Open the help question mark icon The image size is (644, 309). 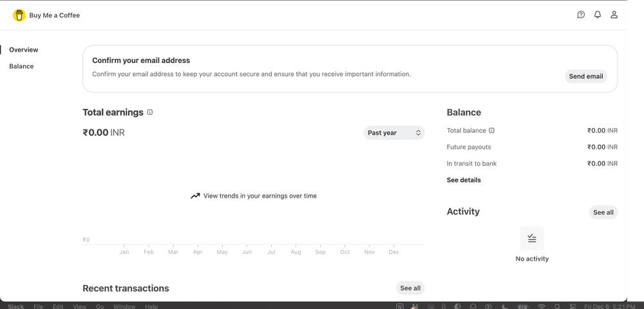click(581, 15)
